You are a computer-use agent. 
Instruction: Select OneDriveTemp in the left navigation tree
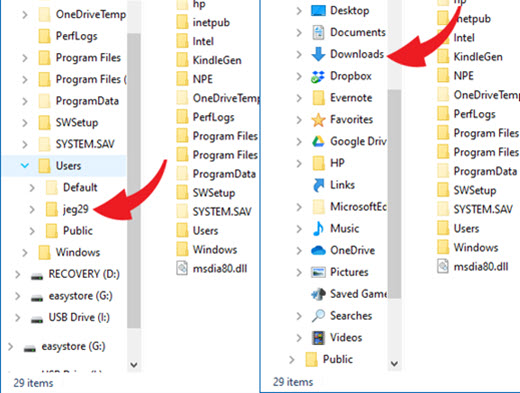91,14
